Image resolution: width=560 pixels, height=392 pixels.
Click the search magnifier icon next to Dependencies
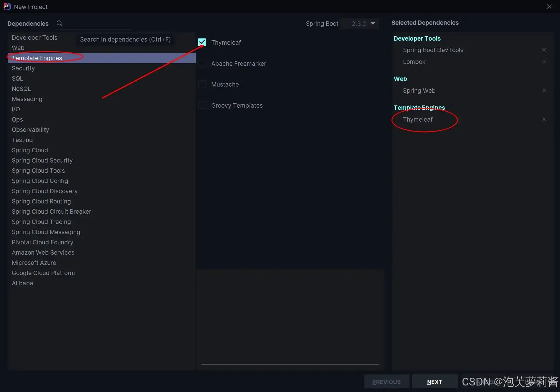pos(60,23)
